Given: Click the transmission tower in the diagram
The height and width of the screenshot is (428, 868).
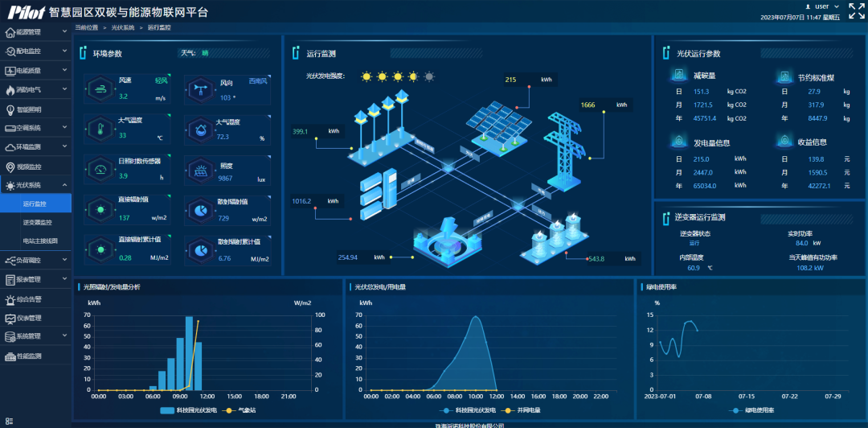Looking at the screenshot, I should click(x=566, y=151).
